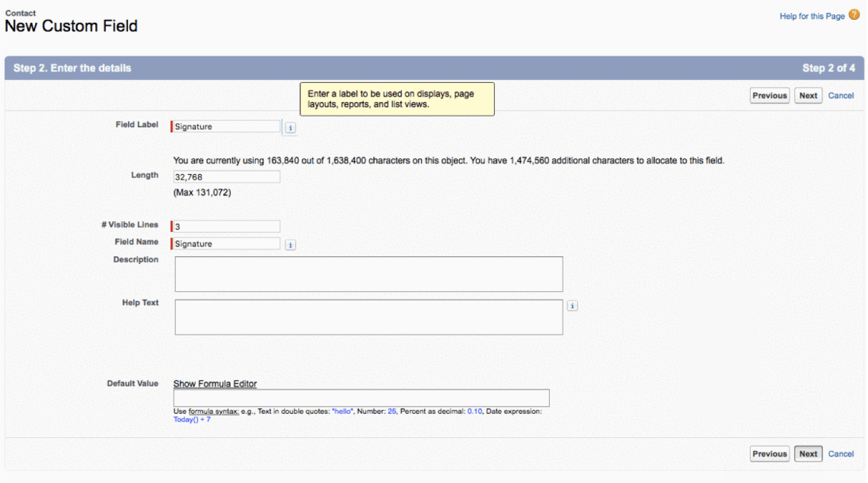Image resolution: width=868 pixels, height=483 pixels.
Task: Select the # Visible Lines input
Action: 226,227
